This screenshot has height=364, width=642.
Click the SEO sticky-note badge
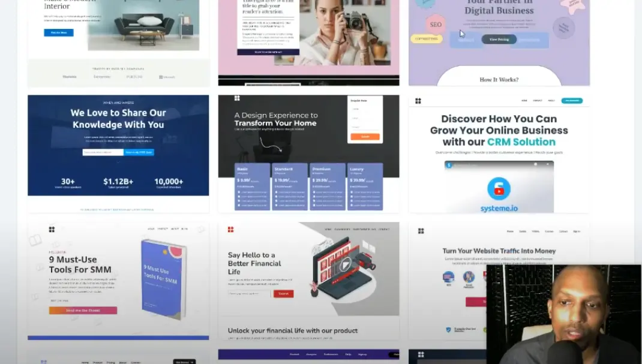pos(436,24)
